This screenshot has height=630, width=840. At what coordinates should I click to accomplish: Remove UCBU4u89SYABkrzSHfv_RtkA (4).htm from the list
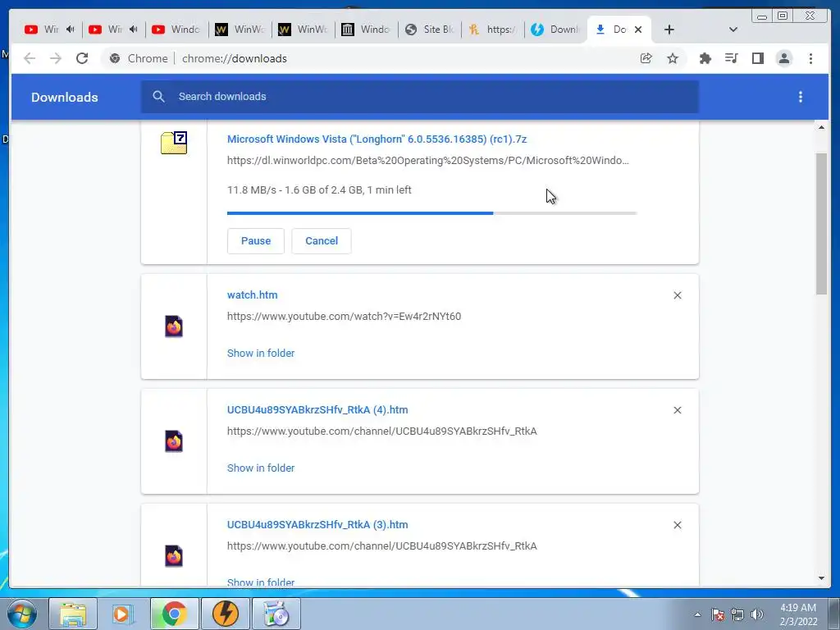click(x=677, y=410)
